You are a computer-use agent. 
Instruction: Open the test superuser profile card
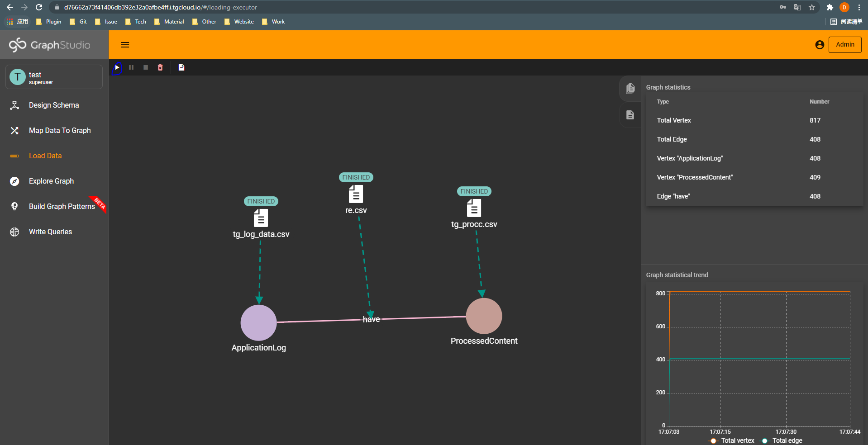coord(53,77)
